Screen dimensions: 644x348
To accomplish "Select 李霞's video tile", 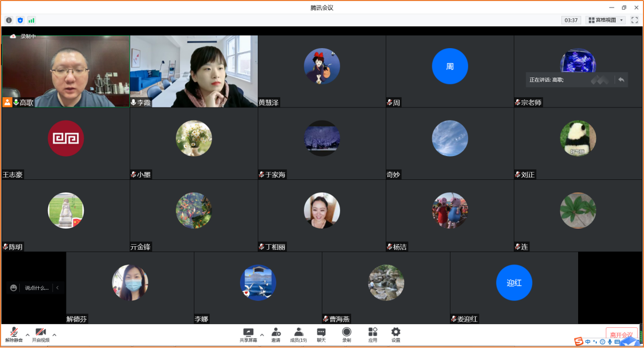I will (x=194, y=71).
